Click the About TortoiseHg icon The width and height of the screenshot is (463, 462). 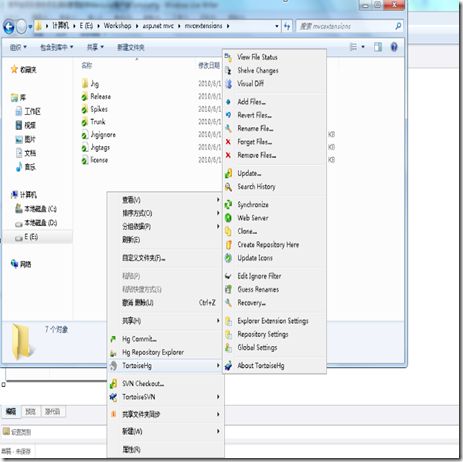pyautogui.click(x=228, y=366)
